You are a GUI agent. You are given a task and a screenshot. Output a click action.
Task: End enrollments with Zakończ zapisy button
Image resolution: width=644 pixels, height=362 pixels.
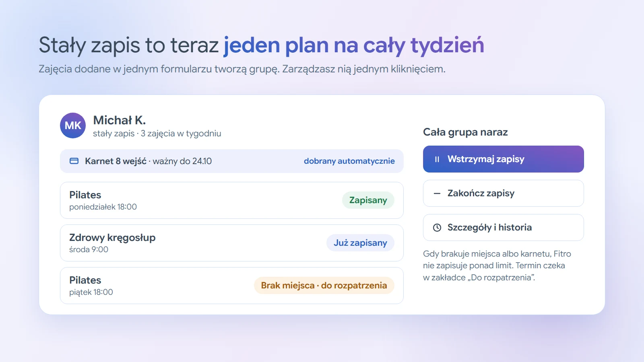(504, 193)
